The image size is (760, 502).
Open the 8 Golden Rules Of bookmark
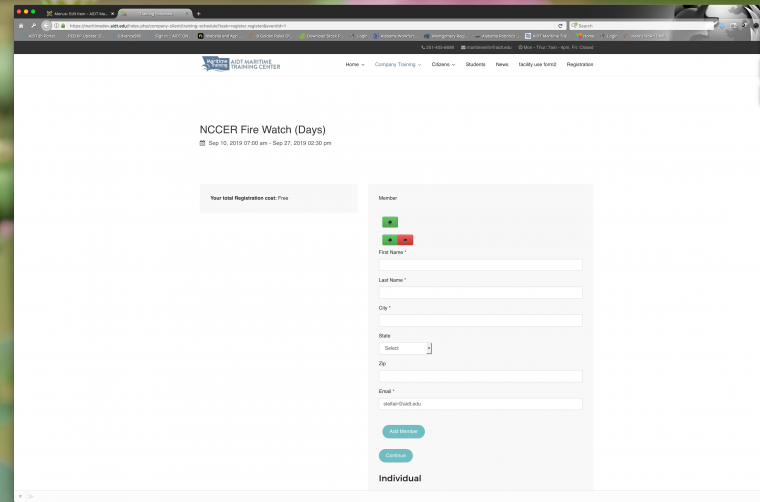(270, 36)
